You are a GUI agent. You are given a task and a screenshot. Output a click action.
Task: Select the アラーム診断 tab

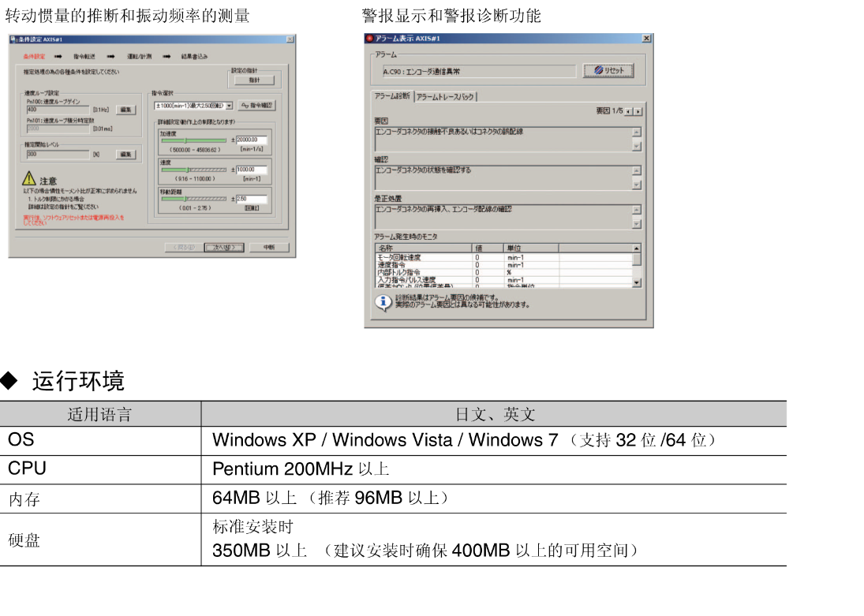pos(392,96)
